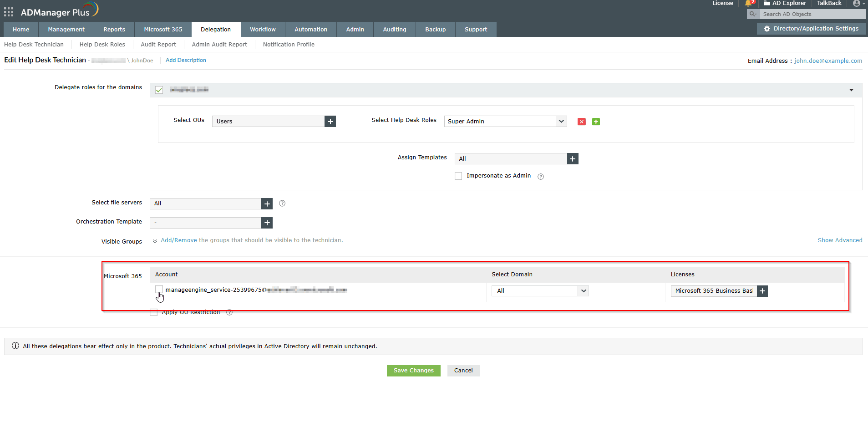
Task: Collapse the domain panel with arrow
Action: [x=851, y=90]
